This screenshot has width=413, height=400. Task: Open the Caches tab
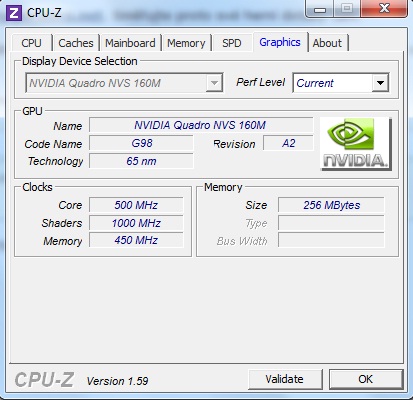point(76,43)
